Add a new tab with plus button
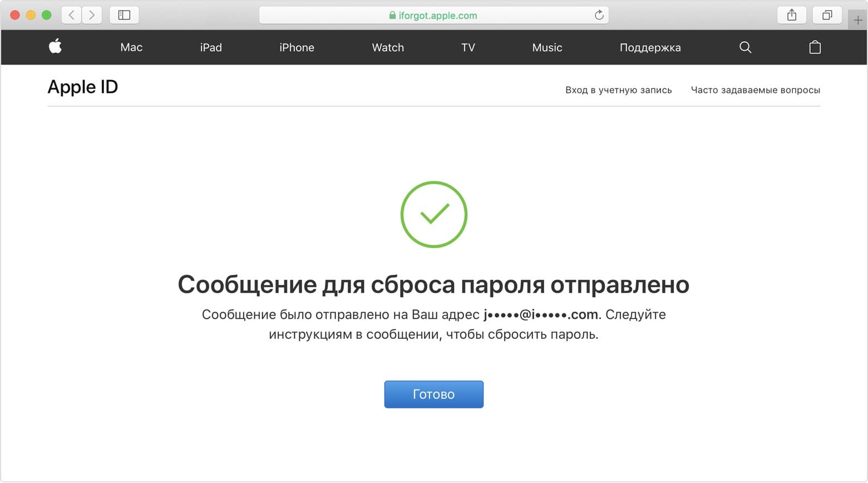This screenshot has width=868, height=483. [x=857, y=20]
